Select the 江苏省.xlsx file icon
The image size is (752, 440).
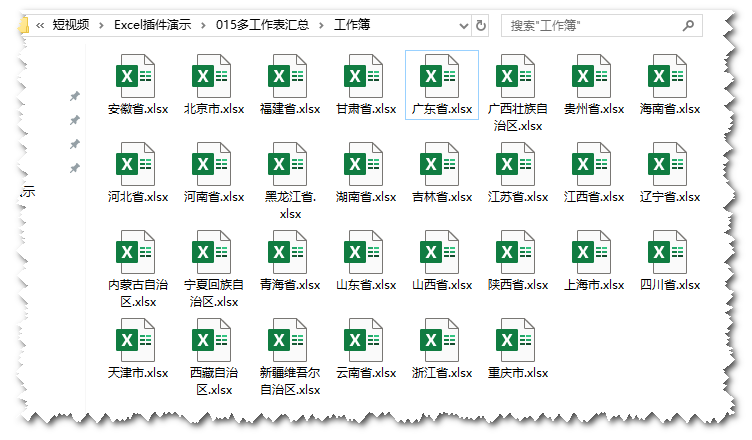(x=515, y=164)
